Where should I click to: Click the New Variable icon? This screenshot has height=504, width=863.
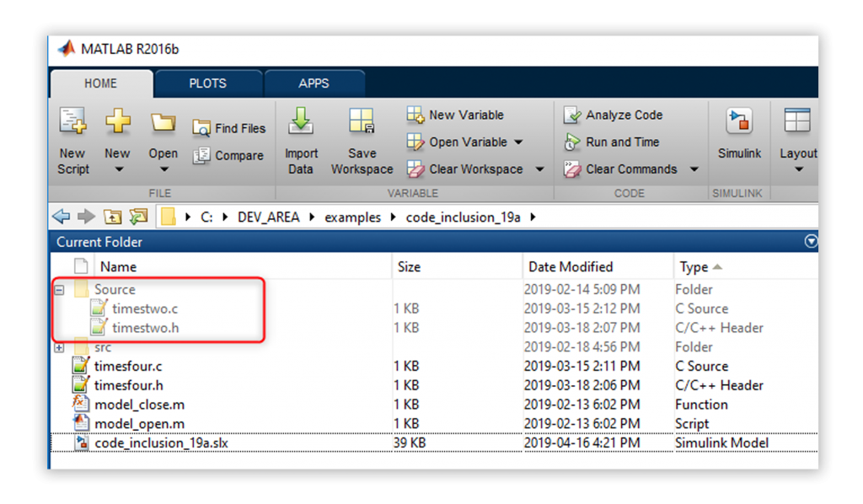pyautogui.click(x=415, y=115)
